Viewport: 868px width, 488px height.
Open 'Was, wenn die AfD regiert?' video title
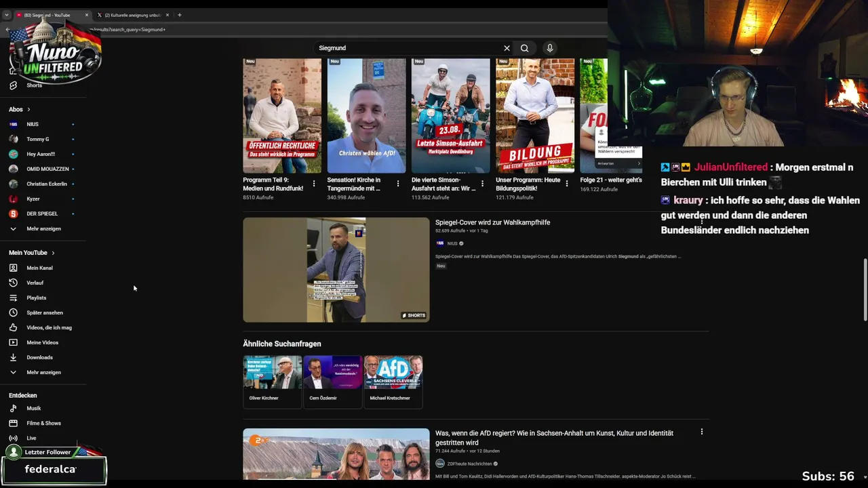[x=554, y=438]
